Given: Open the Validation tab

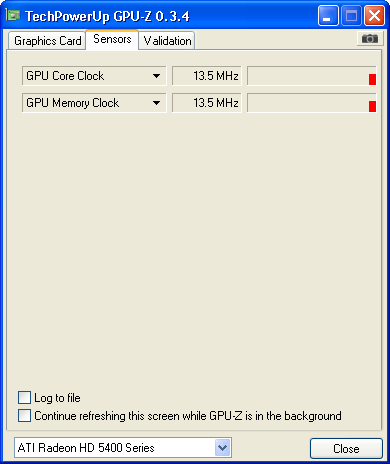Looking at the screenshot, I should [x=167, y=41].
